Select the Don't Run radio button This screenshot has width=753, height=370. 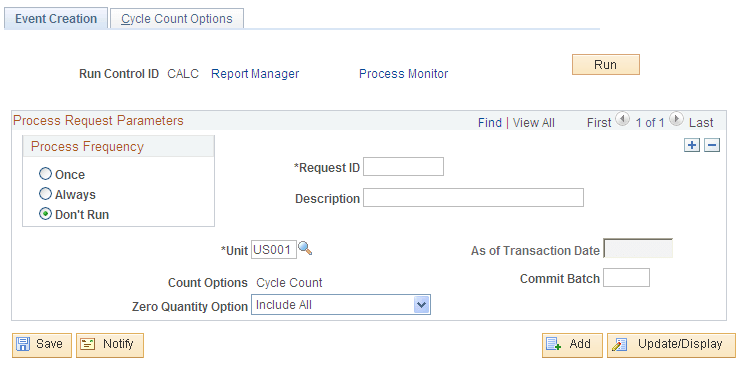[45, 214]
